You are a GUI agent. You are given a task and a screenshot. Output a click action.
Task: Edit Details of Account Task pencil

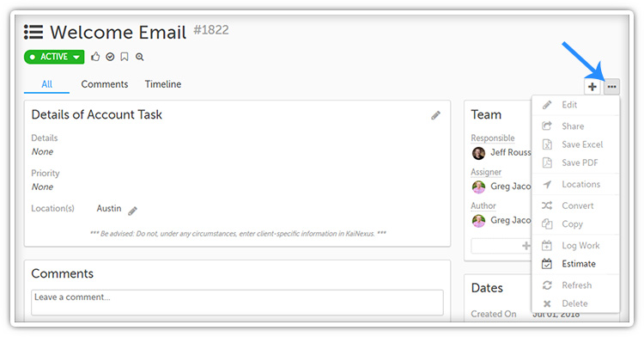435,115
